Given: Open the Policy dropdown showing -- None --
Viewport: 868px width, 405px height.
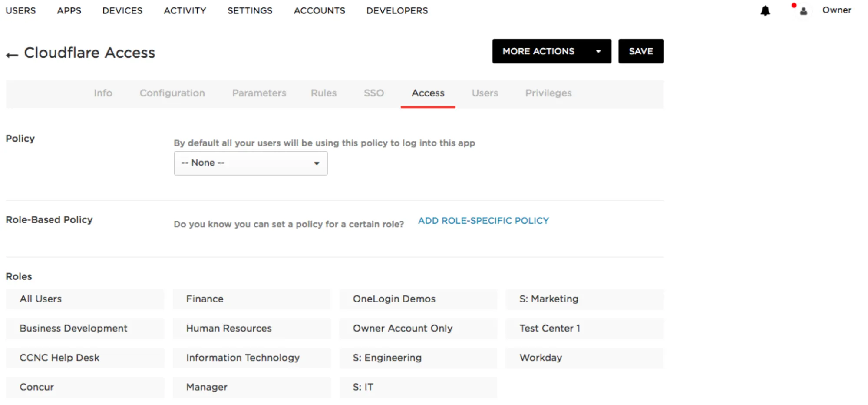Looking at the screenshot, I should click(250, 163).
